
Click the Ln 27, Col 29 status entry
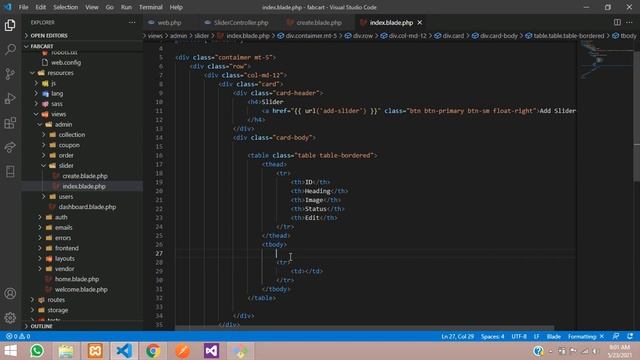[458, 336]
